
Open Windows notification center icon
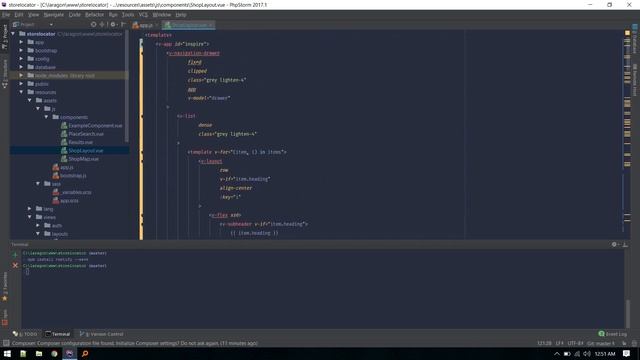pyautogui.click(x=627, y=353)
